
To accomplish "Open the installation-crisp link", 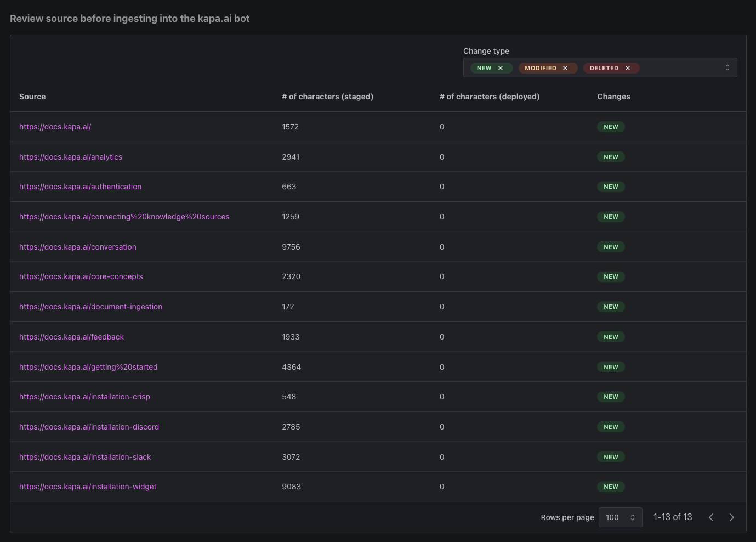I will pyautogui.click(x=84, y=397).
